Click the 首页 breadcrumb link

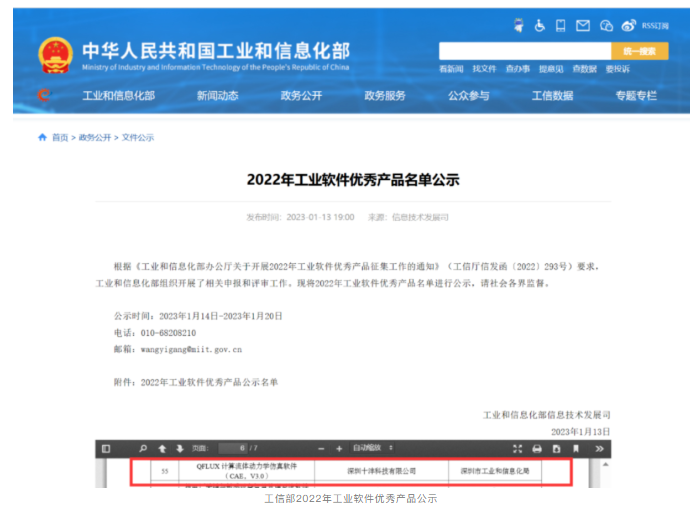60,138
